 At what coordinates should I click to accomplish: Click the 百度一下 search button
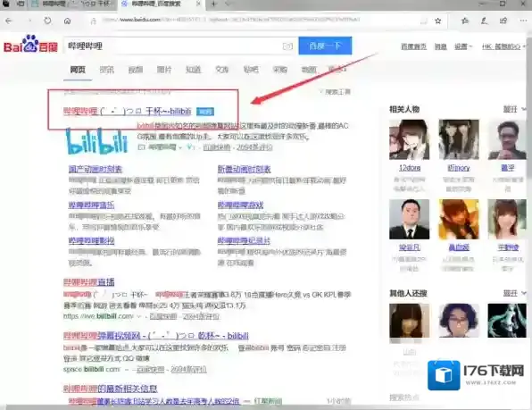coord(325,46)
